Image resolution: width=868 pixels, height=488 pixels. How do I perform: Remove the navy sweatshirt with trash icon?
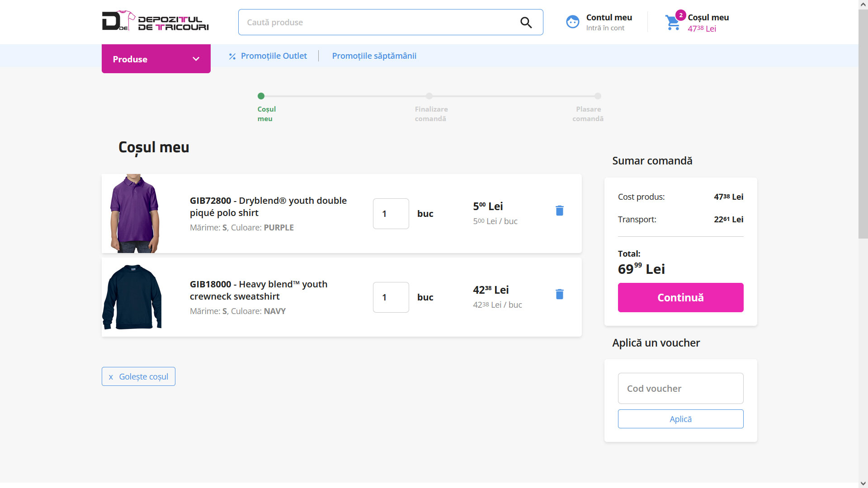[559, 294]
